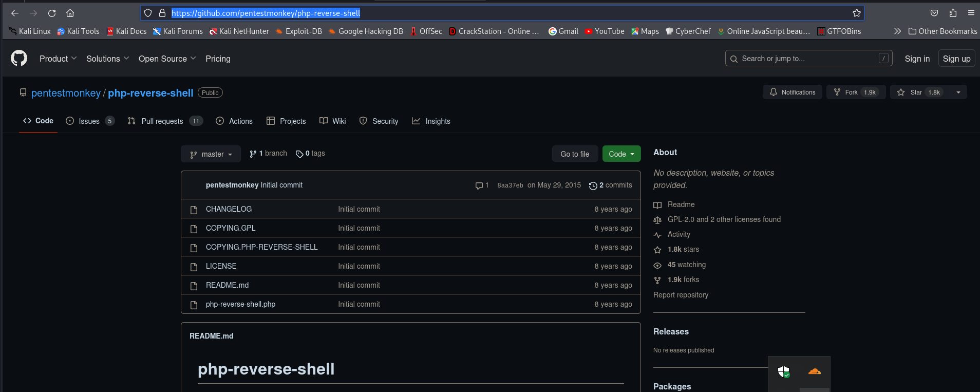Open the Kali Tools bookmark
Image resolution: width=980 pixels, height=392 pixels.
pyautogui.click(x=79, y=31)
